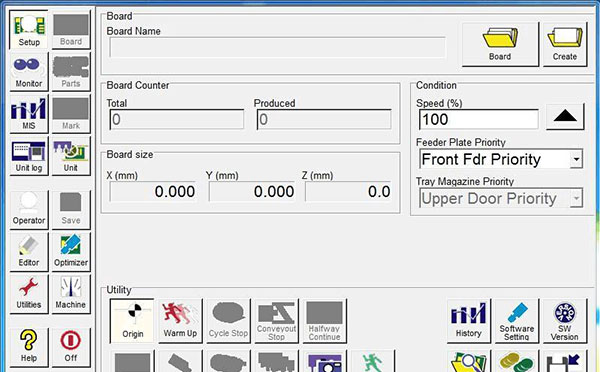The image size is (600, 372).
Task: Click the red Off power button
Action: tap(71, 347)
